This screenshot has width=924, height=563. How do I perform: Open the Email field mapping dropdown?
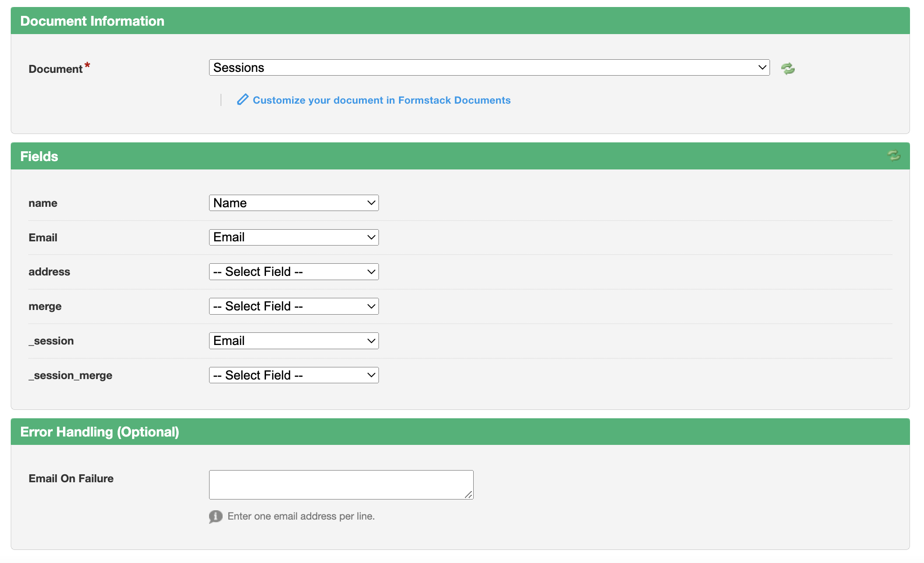[x=294, y=237]
